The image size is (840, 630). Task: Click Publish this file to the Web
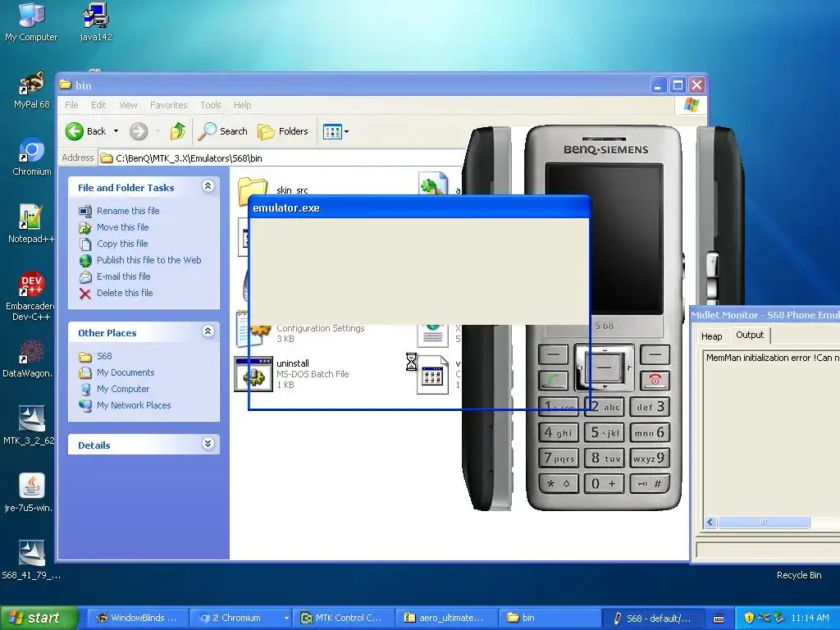click(x=149, y=260)
